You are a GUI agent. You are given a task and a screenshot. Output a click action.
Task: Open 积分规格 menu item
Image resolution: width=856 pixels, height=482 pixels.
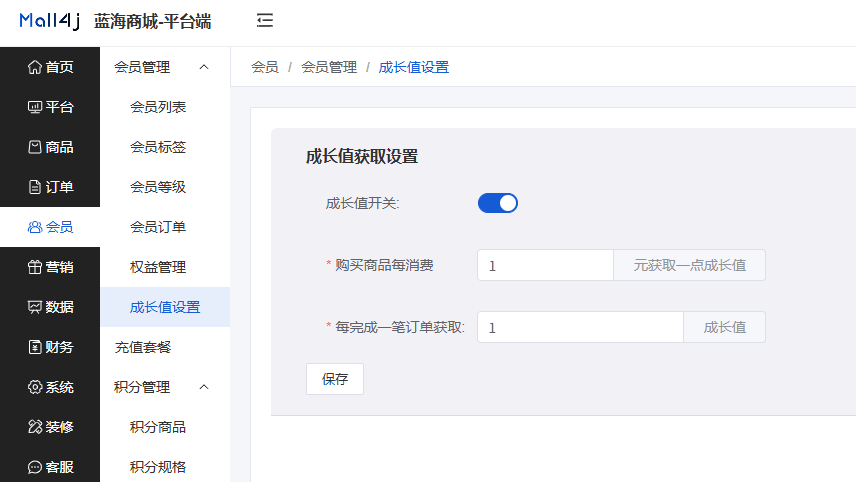[165, 467]
